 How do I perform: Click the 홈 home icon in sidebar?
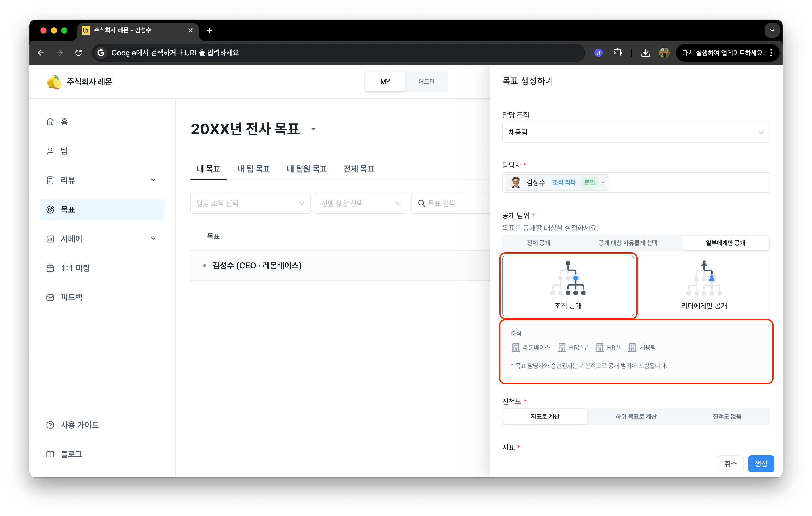[50, 122]
